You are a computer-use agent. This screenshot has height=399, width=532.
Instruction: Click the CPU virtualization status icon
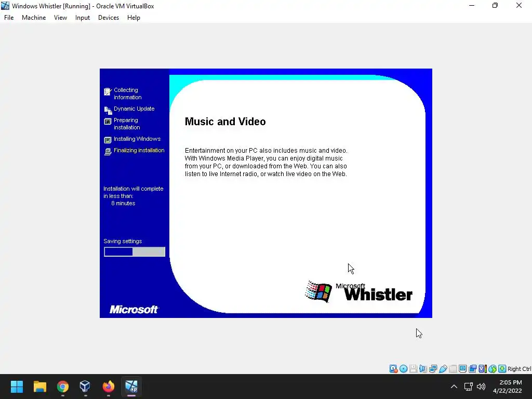pos(483,369)
